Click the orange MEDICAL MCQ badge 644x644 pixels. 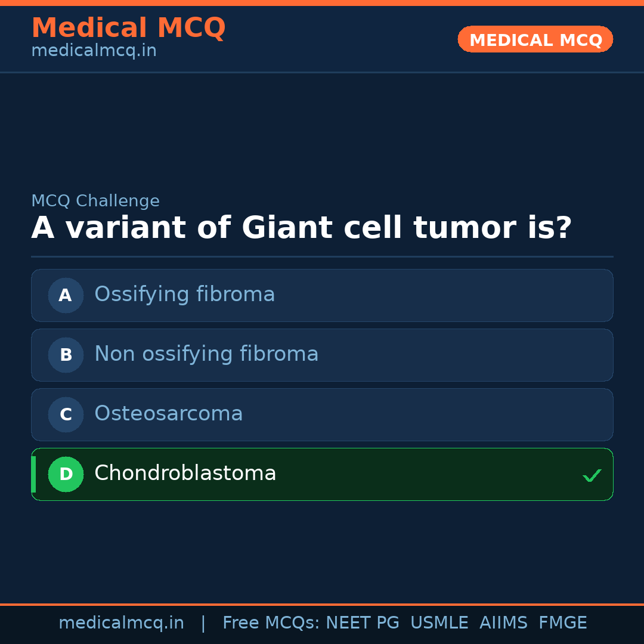point(535,40)
